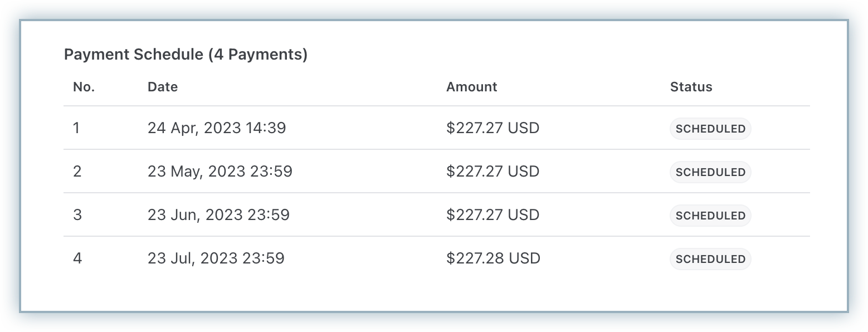Select the Status column header
868x332 pixels.
click(691, 87)
